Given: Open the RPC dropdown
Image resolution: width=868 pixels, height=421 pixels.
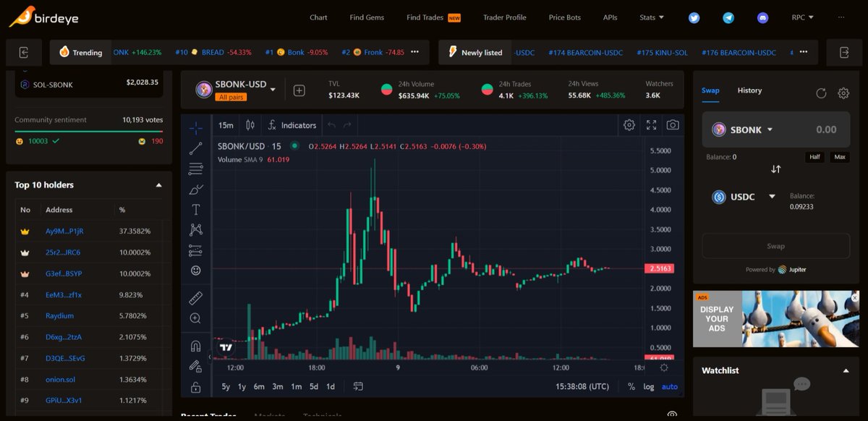Looking at the screenshot, I should [x=802, y=17].
